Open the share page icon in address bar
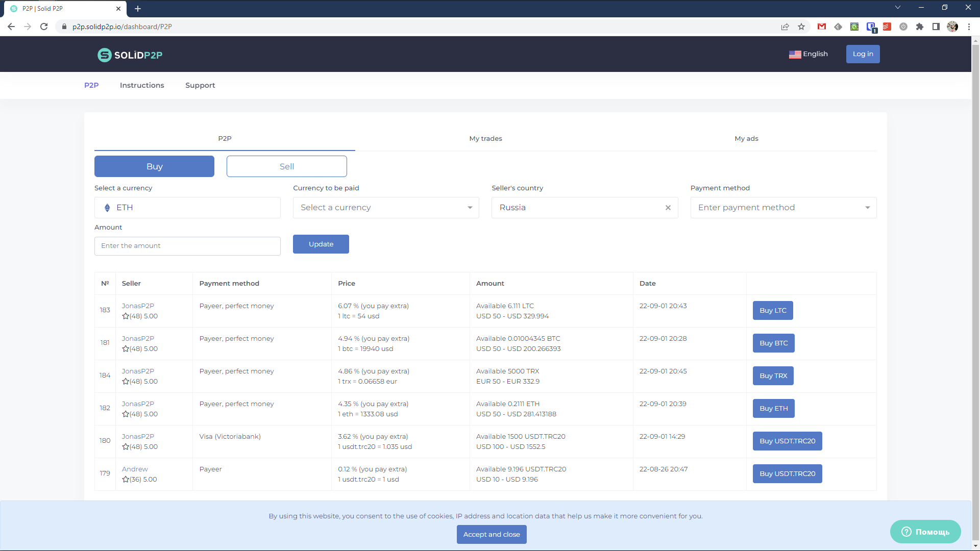 pyautogui.click(x=785, y=27)
